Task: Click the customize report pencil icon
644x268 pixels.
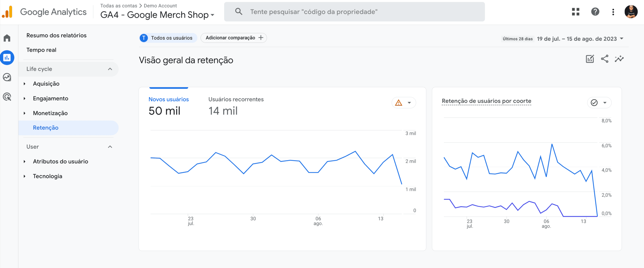Action: pyautogui.click(x=590, y=59)
